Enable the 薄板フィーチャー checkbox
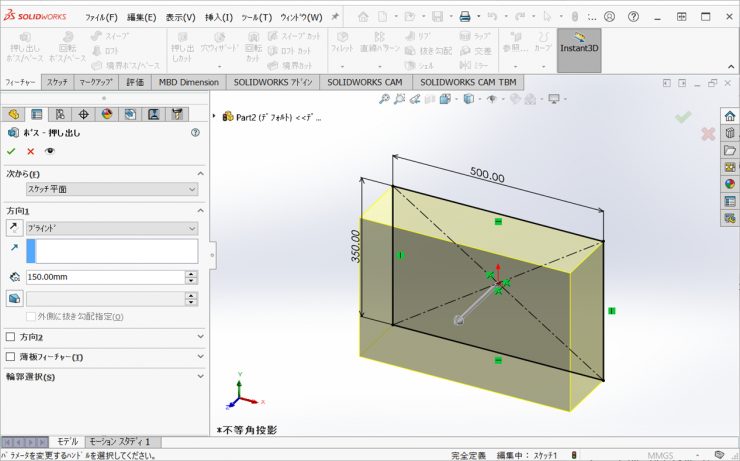The height and width of the screenshot is (461, 740). 11,357
